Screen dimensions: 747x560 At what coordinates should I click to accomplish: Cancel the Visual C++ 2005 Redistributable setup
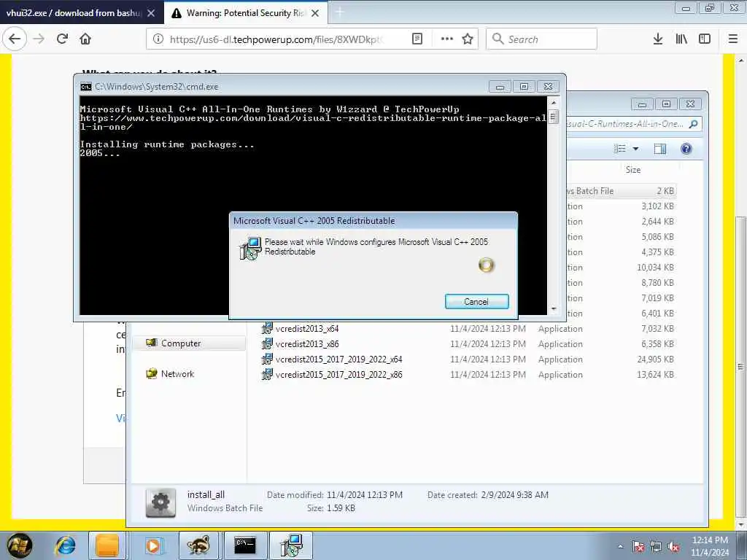[x=476, y=301]
